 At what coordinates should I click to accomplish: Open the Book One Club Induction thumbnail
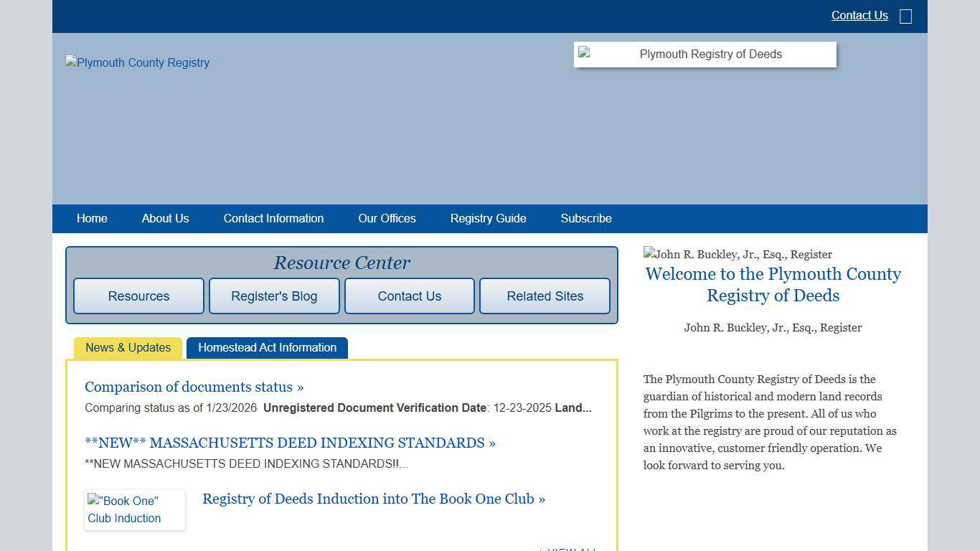(134, 509)
